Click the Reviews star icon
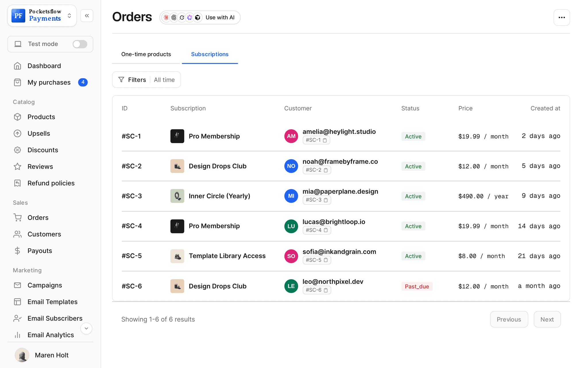The height and width of the screenshot is (368, 588). click(18, 166)
